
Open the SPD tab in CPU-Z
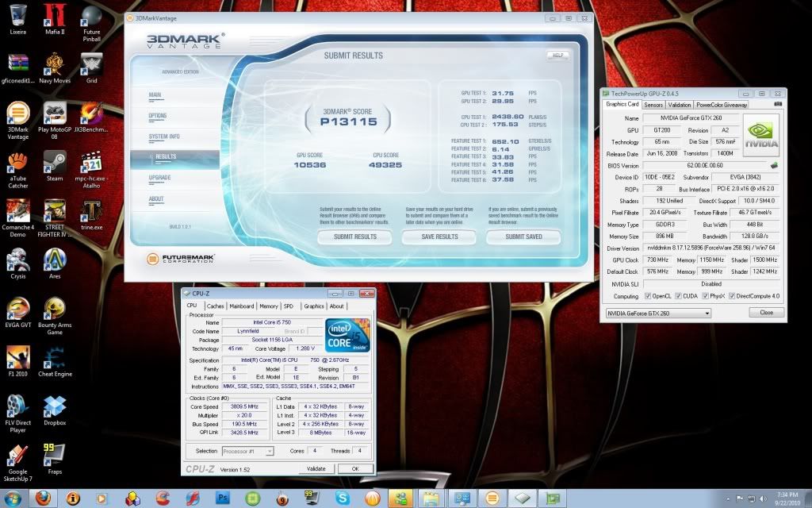[289, 306]
